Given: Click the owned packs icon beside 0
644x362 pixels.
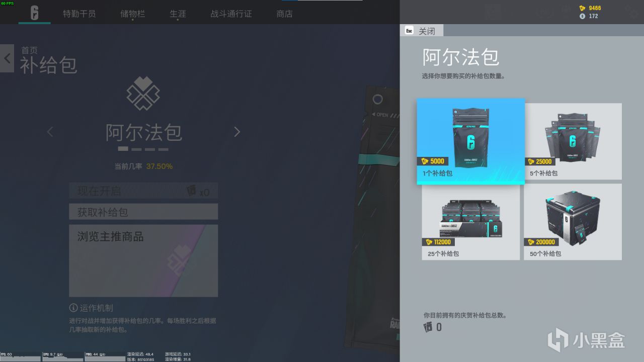Looking at the screenshot, I should (428, 327).
